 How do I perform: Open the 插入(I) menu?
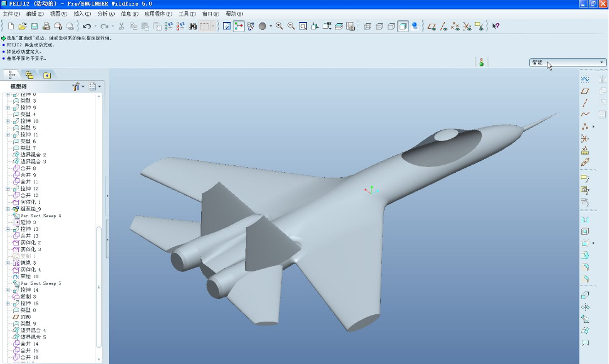[82, 14]
